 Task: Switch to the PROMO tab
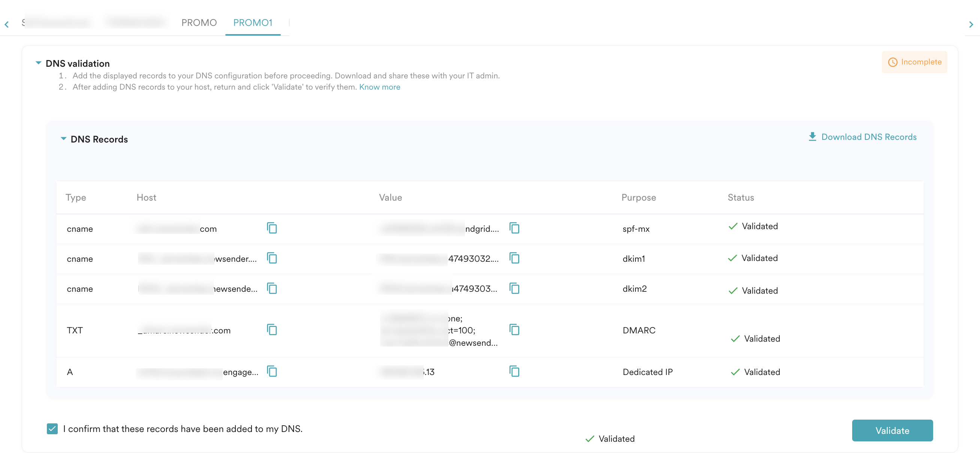[x=199, y=23]
